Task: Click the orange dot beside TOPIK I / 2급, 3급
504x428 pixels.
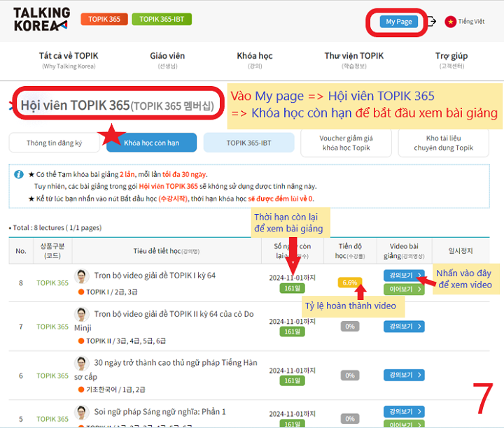Action: coord(81,292)
